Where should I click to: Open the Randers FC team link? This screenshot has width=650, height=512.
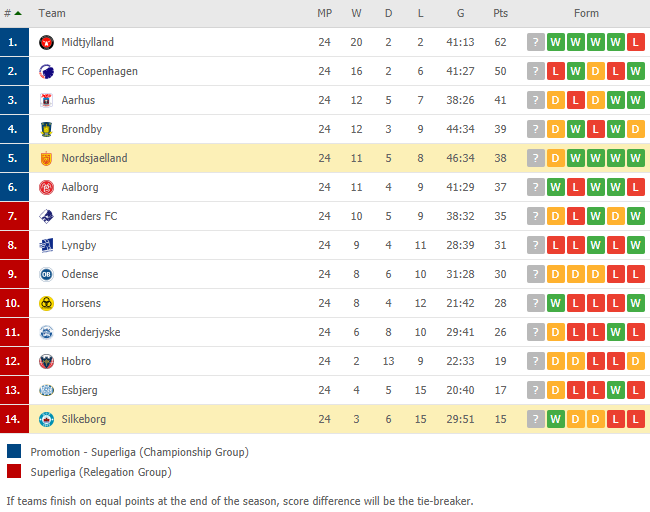coord(89,216)
